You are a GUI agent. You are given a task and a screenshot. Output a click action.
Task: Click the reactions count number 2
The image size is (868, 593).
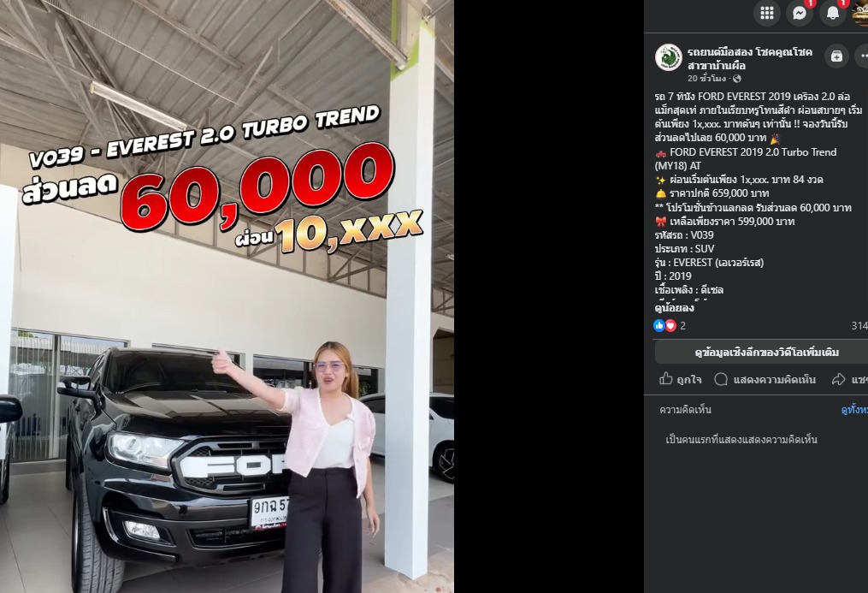683,325
